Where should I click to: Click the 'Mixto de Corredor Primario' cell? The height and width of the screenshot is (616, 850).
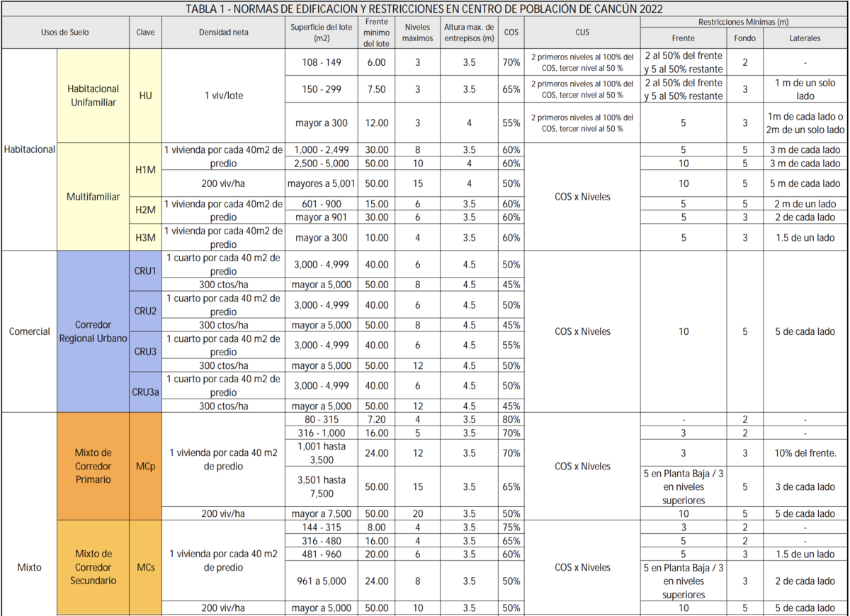93,466
